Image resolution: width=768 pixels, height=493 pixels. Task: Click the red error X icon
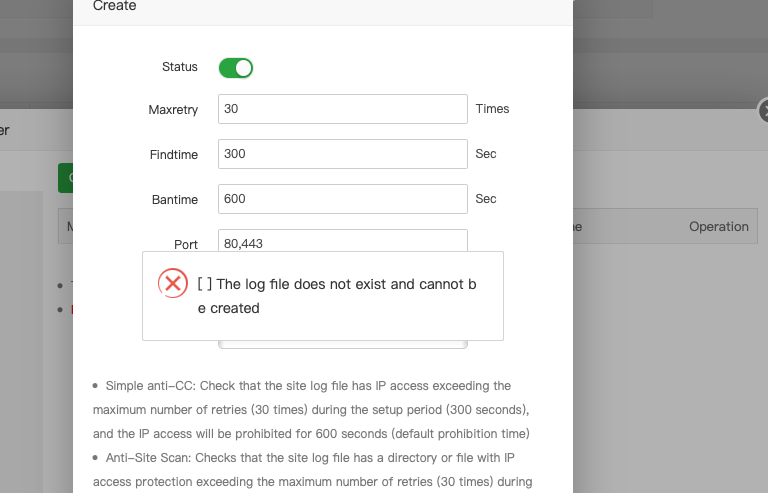pos(173,283)
